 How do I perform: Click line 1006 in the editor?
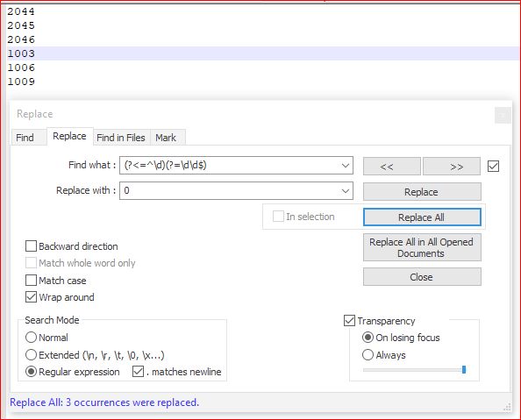(21, 68)
